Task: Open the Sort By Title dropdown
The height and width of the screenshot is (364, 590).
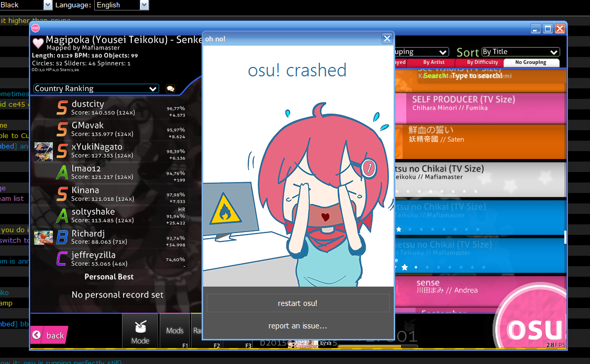Action: 521,52
